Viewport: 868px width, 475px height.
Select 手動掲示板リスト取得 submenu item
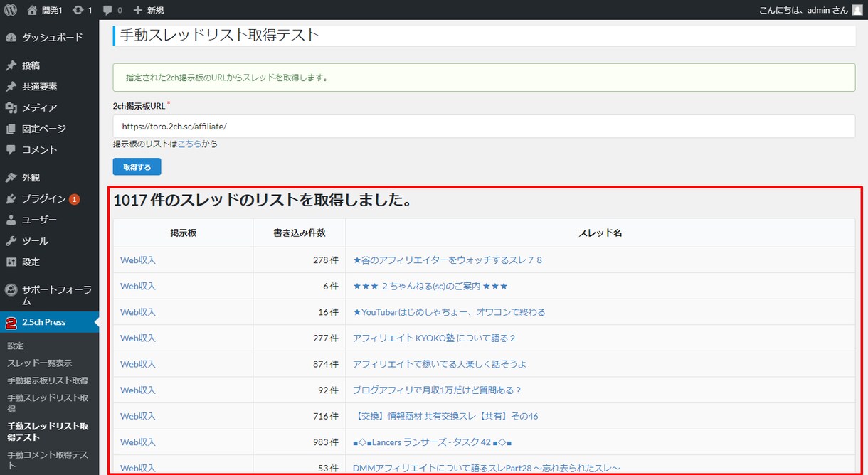point(48,380)
